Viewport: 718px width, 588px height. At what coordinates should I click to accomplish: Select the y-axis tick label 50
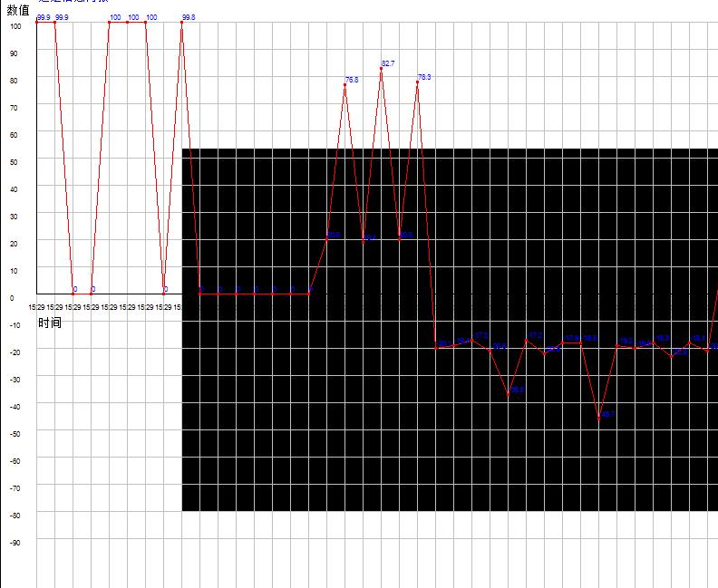click(14, 162)
